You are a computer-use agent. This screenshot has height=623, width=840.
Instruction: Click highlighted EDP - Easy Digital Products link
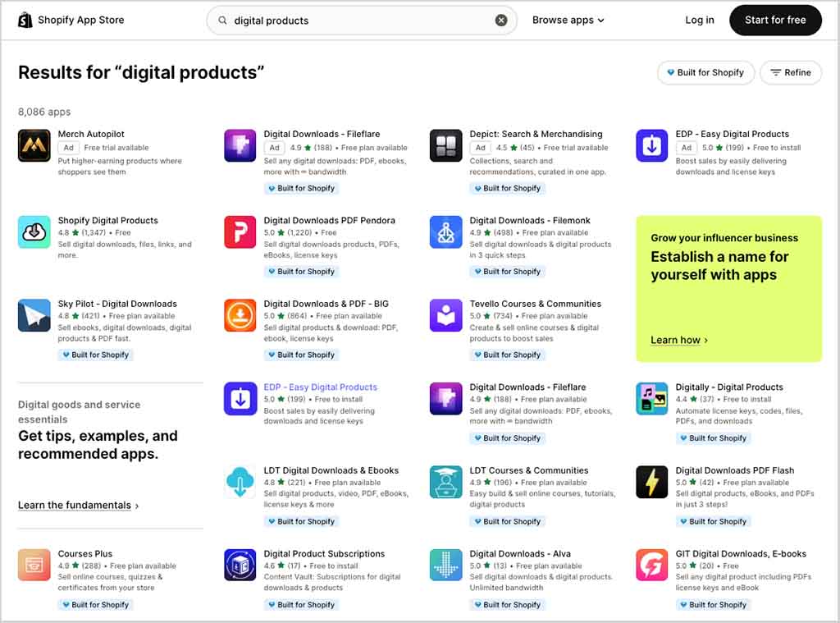click(321, 387)
